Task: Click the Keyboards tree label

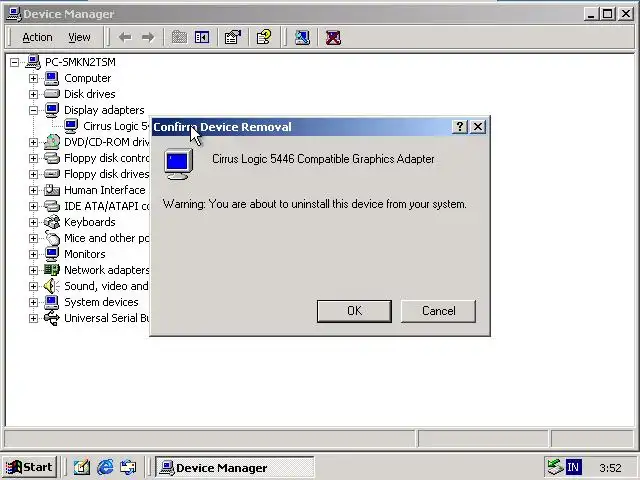Action: point(90,222)
